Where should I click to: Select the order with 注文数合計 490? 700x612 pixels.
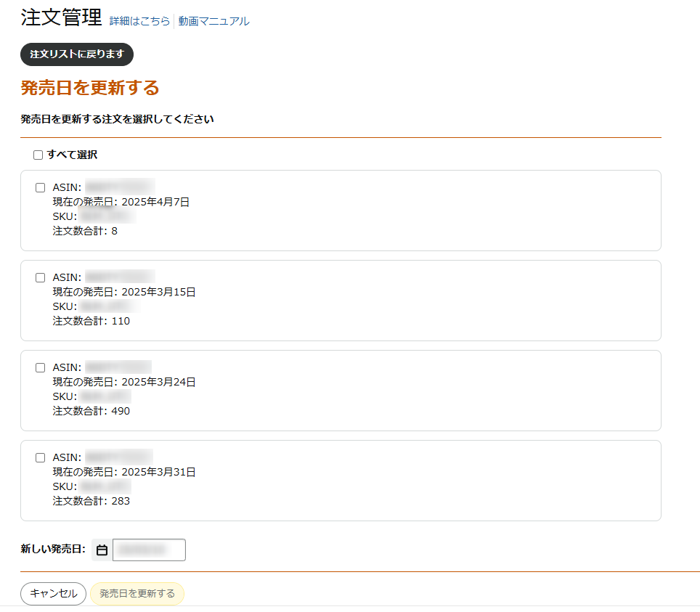(x=40, y=368)
